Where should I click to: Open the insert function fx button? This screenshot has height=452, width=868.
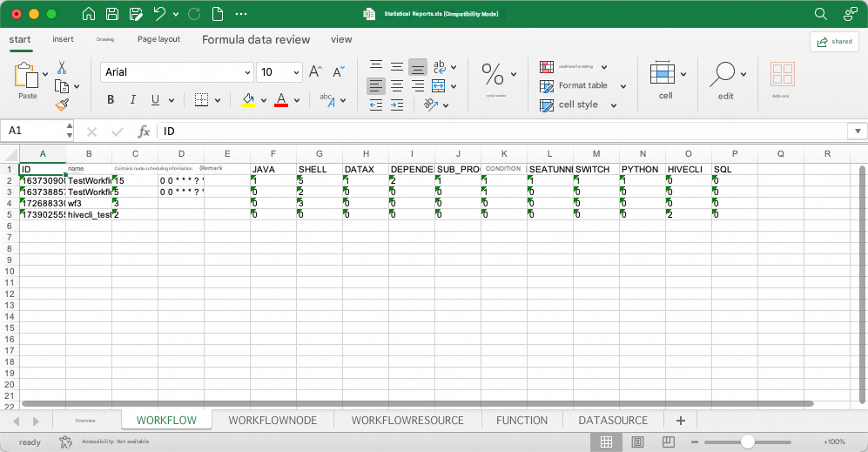click(144, 132)
